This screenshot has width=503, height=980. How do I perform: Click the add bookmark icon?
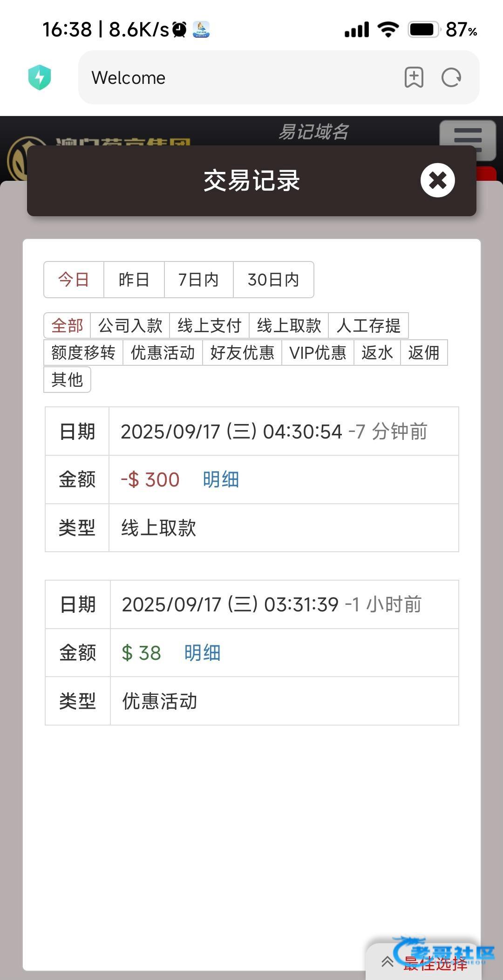point(414,77)
